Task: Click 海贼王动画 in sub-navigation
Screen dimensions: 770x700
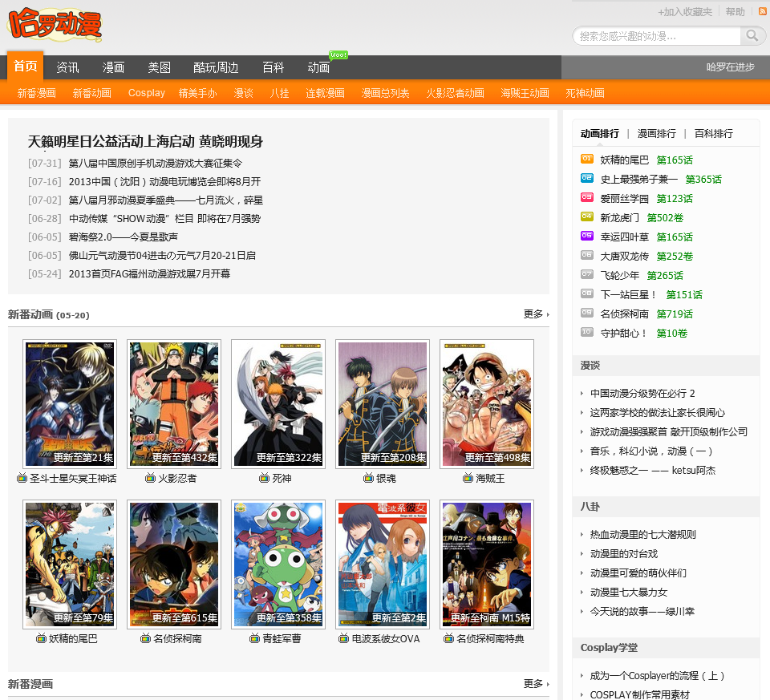Action: (525, 93)
